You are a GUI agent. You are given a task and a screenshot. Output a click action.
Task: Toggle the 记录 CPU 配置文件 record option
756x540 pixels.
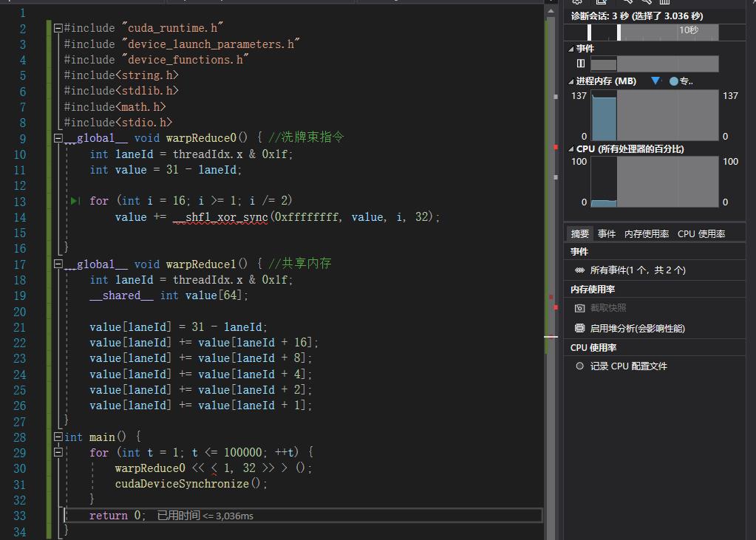[579, 366]
